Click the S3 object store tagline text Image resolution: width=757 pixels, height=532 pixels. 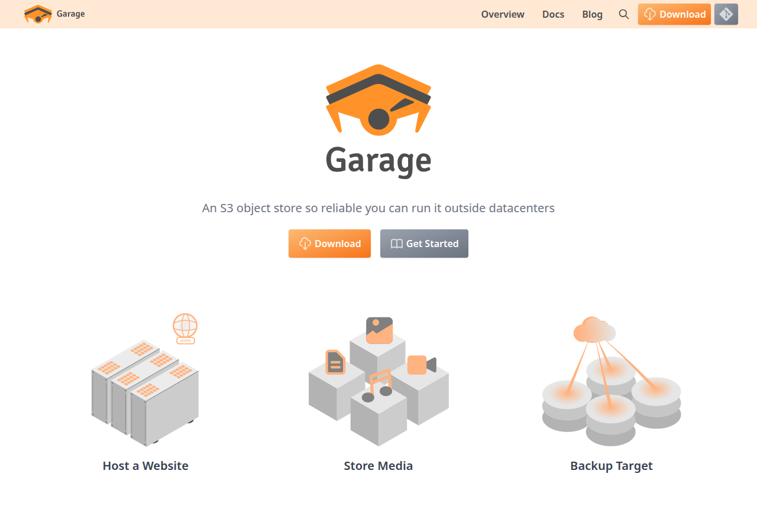pos(378,208)
